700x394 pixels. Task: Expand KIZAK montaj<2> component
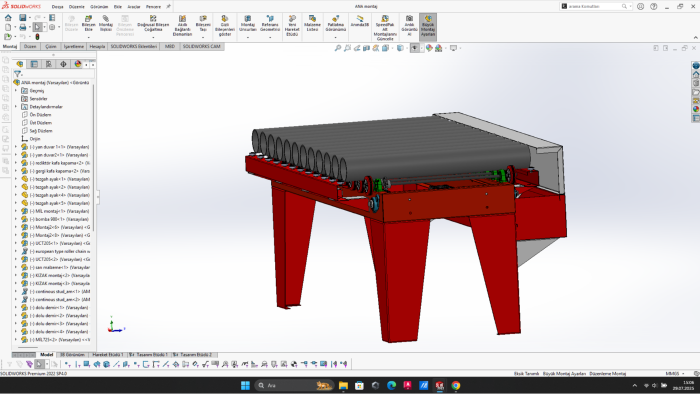(16, 275)
